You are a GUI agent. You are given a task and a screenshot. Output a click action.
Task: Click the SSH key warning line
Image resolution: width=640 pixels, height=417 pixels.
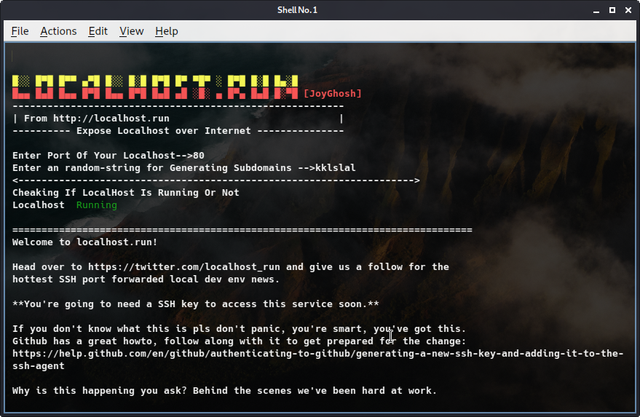click(x=196, y=304)
